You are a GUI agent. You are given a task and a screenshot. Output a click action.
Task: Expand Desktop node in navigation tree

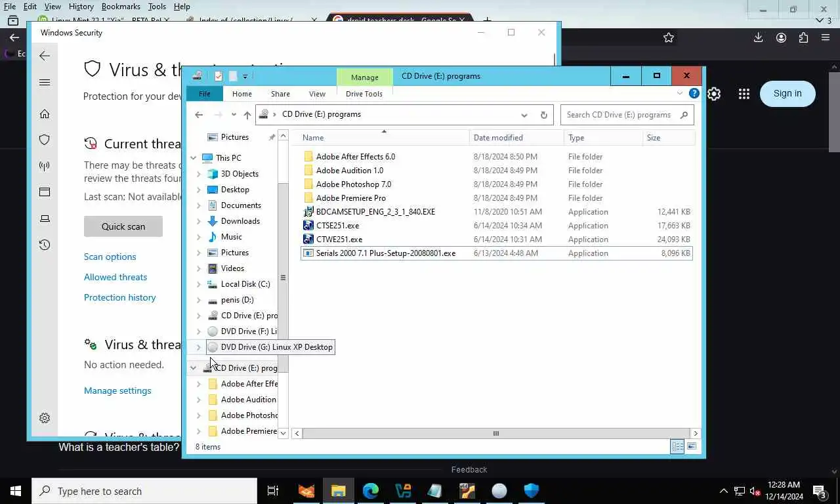[199, 190]
